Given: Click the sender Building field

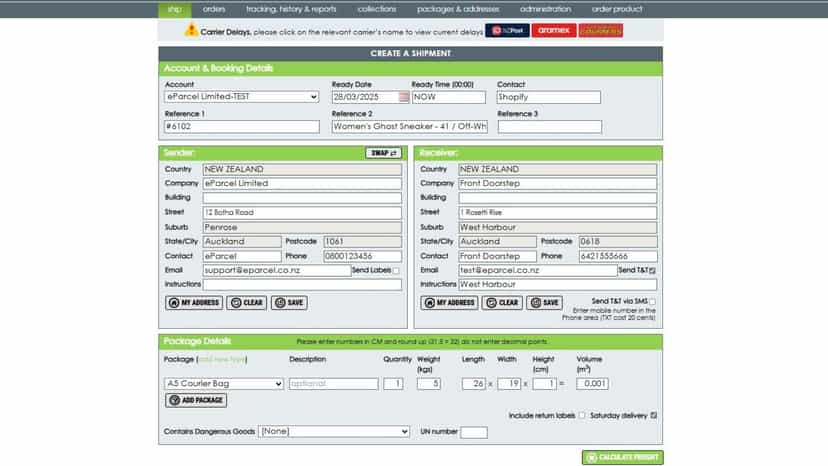Looking at the screenshot, I should [x=302, y=198].
